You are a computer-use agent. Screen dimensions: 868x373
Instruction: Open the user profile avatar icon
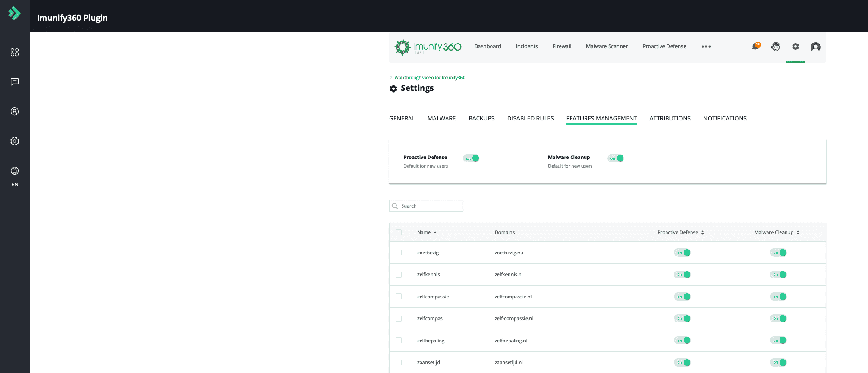click(x=815, y=46)
